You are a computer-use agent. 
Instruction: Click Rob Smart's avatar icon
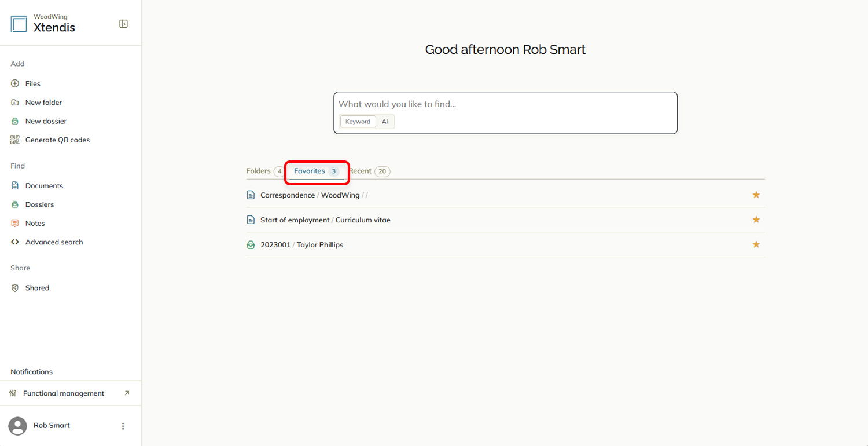coord(17,426)
